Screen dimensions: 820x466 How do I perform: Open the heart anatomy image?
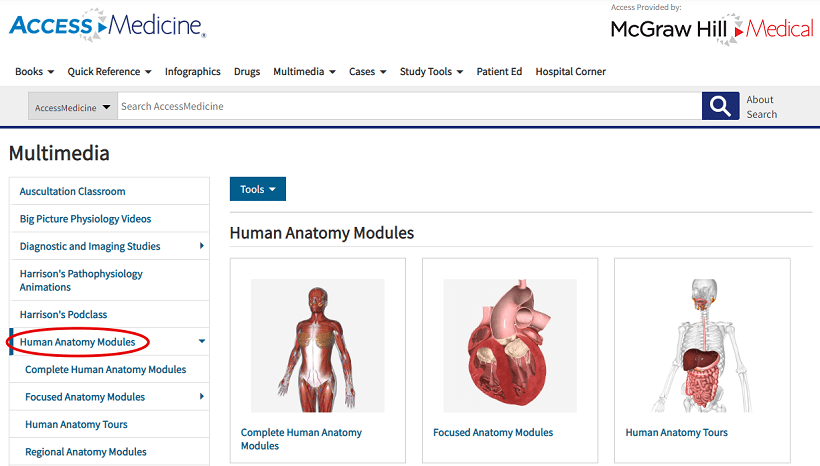[510, 346]
